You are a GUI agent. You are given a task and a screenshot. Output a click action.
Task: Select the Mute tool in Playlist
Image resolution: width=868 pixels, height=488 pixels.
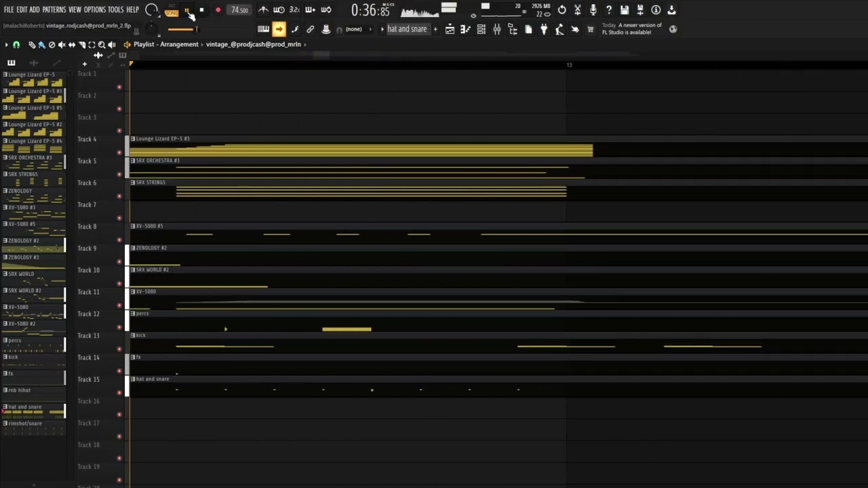pos(62,45)
